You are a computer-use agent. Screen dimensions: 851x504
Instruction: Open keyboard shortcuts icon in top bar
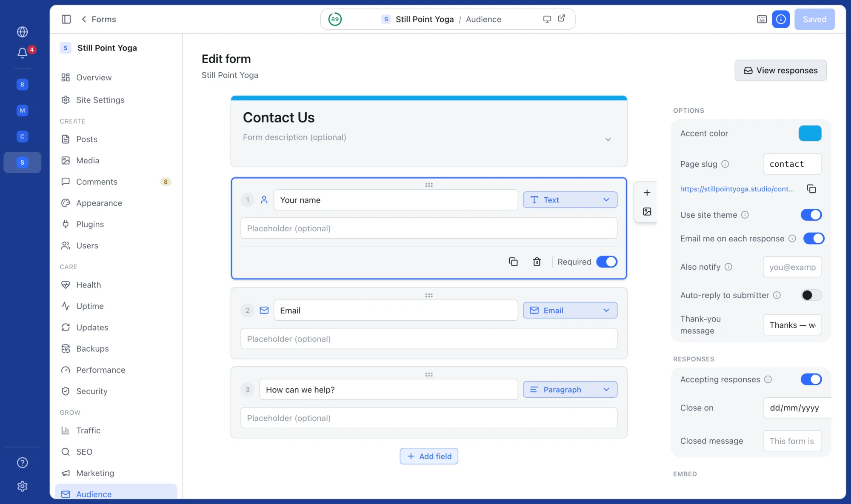pyautogui.click(x=762, y=19)
